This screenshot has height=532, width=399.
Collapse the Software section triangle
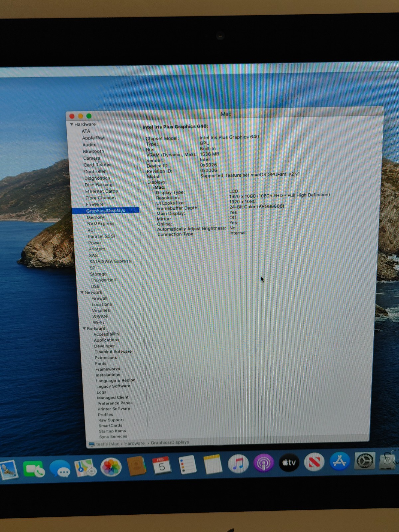[x=84, y=328]
